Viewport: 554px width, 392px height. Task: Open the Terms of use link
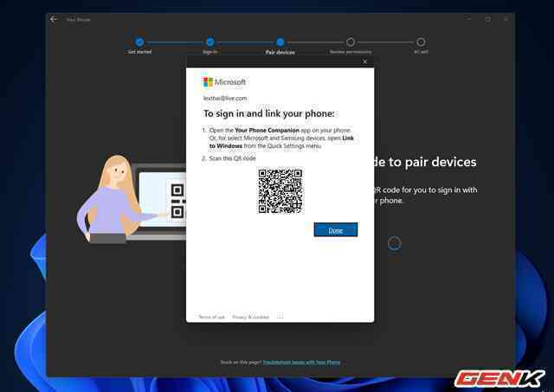click(x=211, y=317)
